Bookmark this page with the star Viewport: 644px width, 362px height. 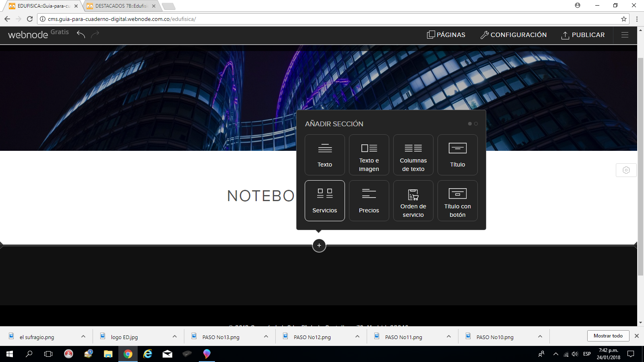click(x=624, y=19)
